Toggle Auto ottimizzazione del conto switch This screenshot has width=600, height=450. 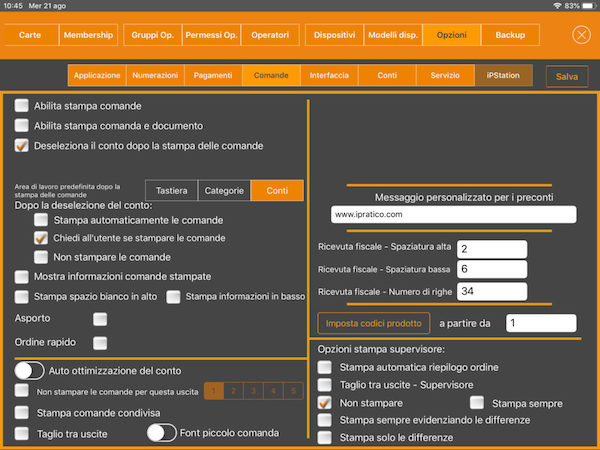(x=29, y=371)
